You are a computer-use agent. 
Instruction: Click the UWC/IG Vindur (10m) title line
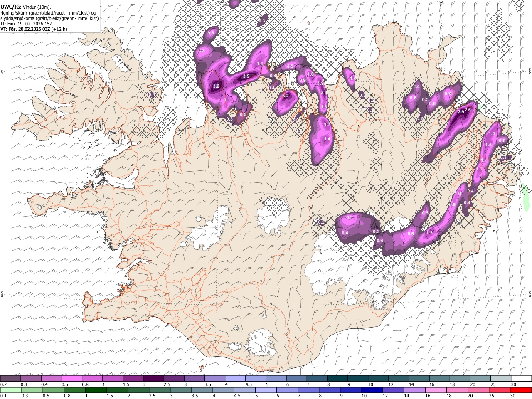click(26, 7)
